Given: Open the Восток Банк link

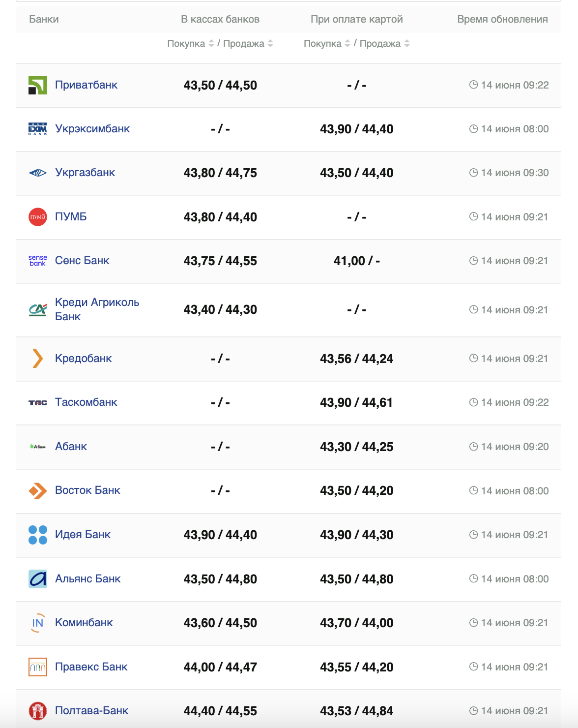Looking at the screenshot, I should pyautogui.click(x=87, y=490).
